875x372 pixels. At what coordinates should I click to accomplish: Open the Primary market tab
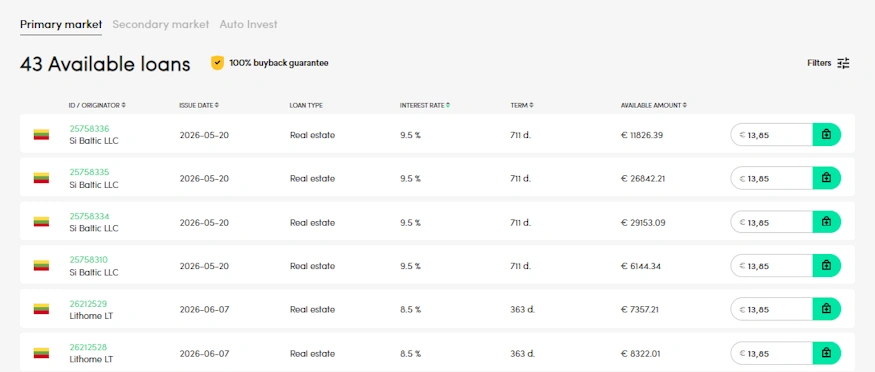[x=61, y=25]
